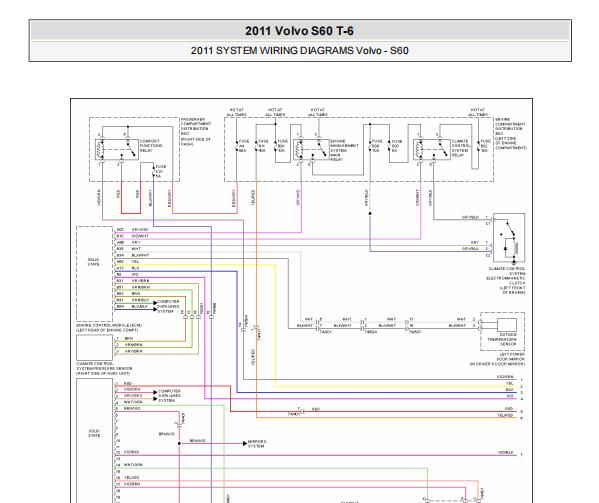Click the "2011 SYSTEM WIRING DIAGRAMS Volvo - S60" subtitle
This screenshot has height=503, width=599.
click(300, 51)
